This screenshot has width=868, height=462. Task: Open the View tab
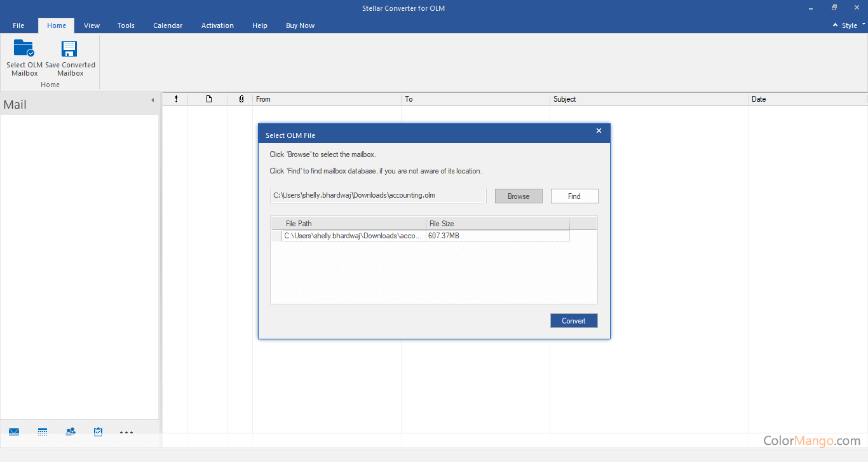(92, 25)
